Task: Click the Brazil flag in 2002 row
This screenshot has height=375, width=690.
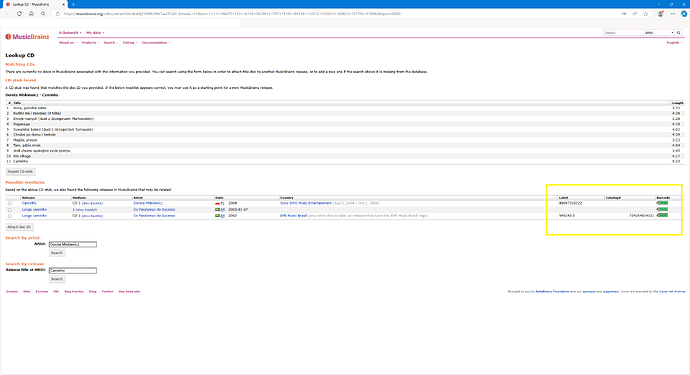Action: pyautogui.click(x=217, y=216)
